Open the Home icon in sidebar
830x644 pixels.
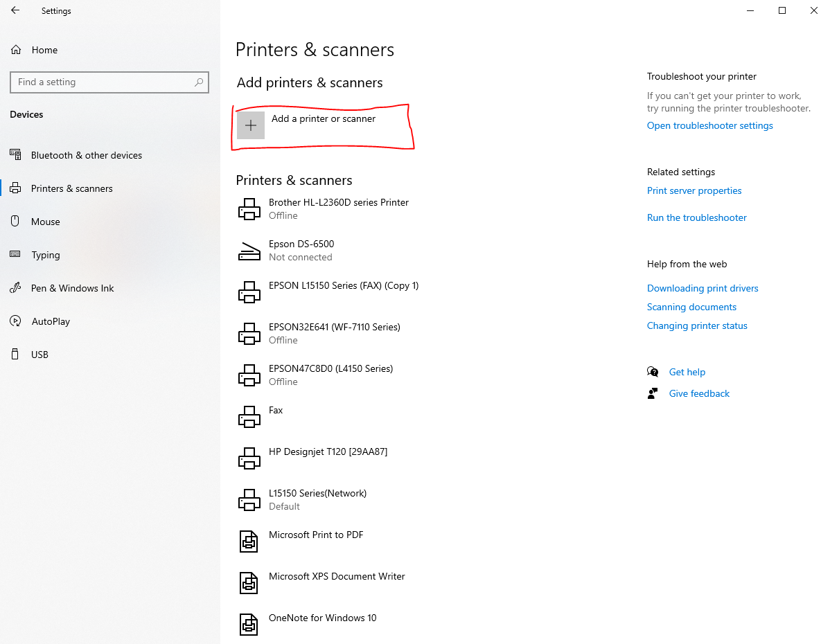point(16,50)
